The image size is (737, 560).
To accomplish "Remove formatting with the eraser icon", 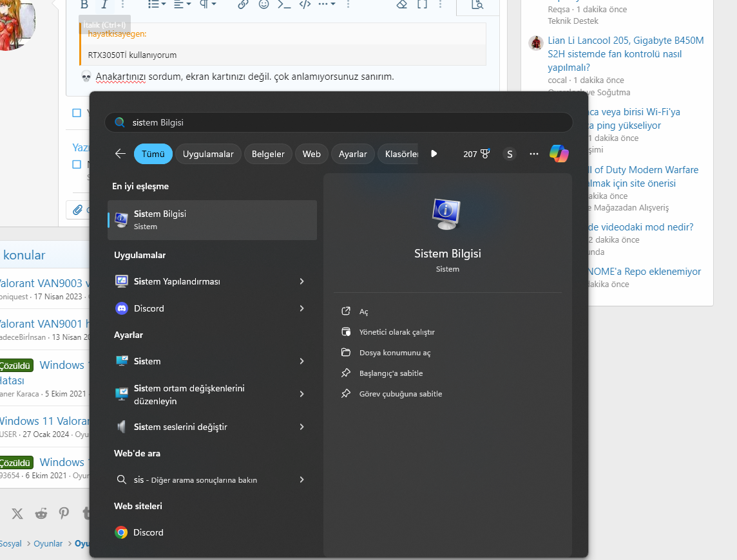I will tap(401, 5).
